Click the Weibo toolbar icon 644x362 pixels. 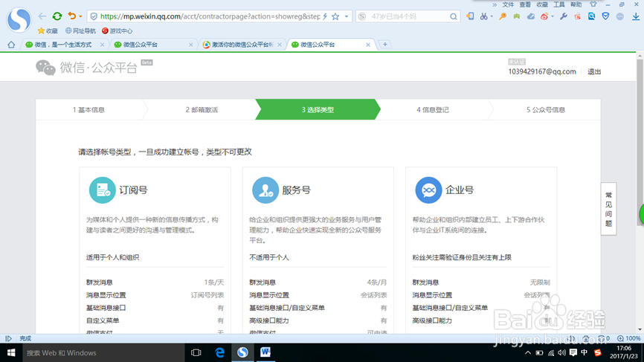[x=544, y=16]
